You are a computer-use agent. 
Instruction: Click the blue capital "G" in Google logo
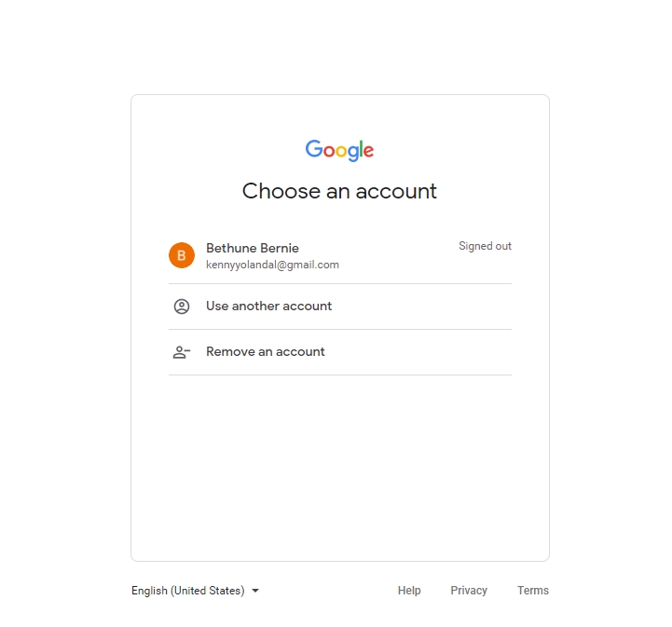click(313, 149)
